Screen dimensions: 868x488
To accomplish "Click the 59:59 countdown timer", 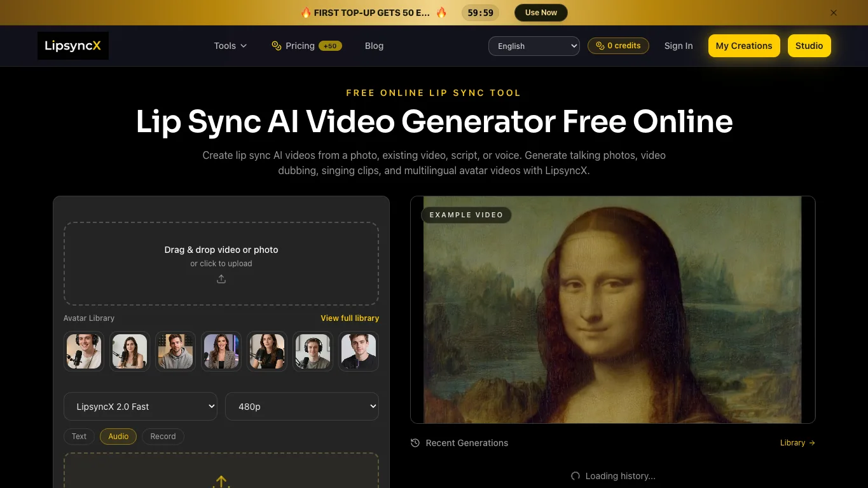I will coord(480,13).
